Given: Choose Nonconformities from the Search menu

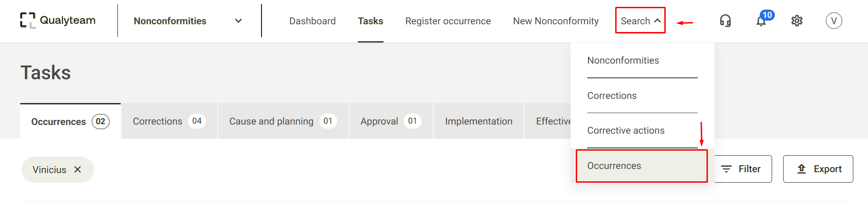Looking at the screenshot, I should point(623,60).
